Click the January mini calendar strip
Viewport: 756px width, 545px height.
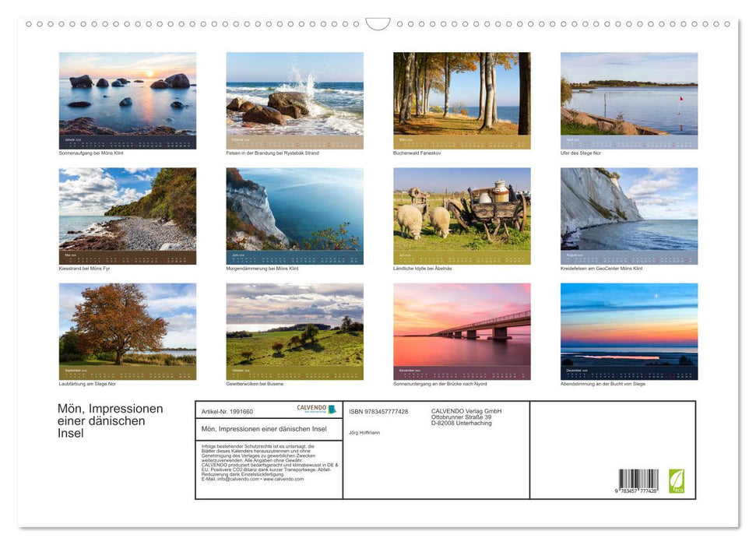(x=127, y=141)
